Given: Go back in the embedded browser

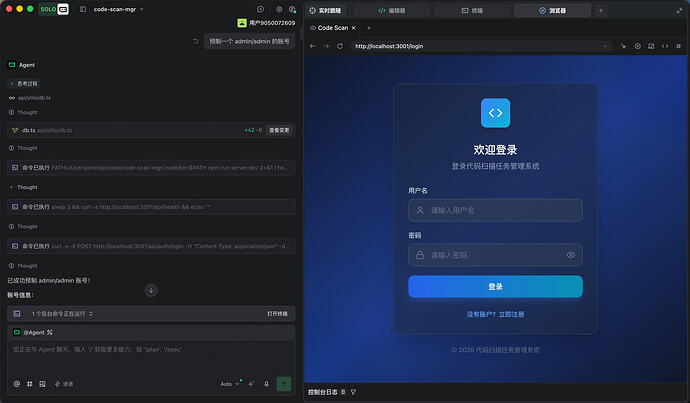Looking at the screenshot, I should [x=312, y=46].
